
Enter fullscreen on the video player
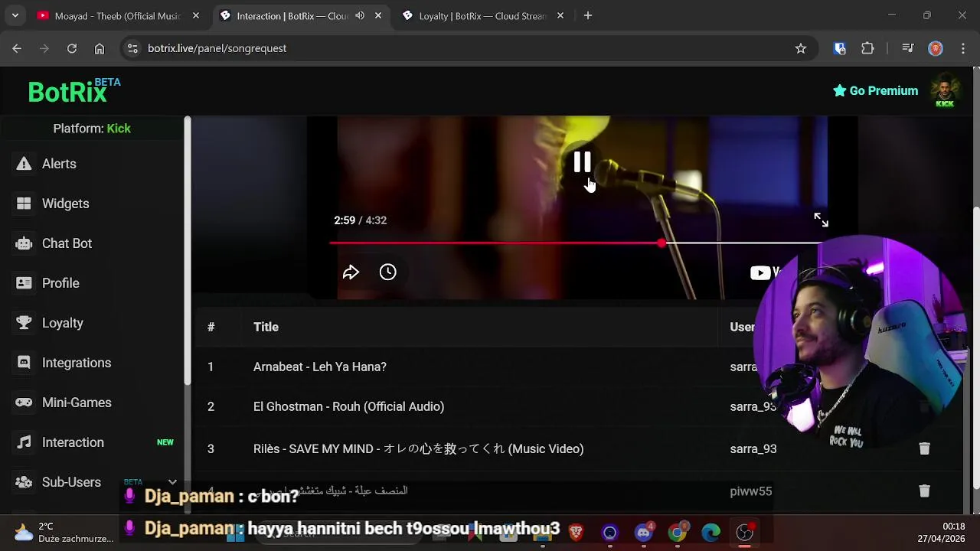(x=821, y=220)
